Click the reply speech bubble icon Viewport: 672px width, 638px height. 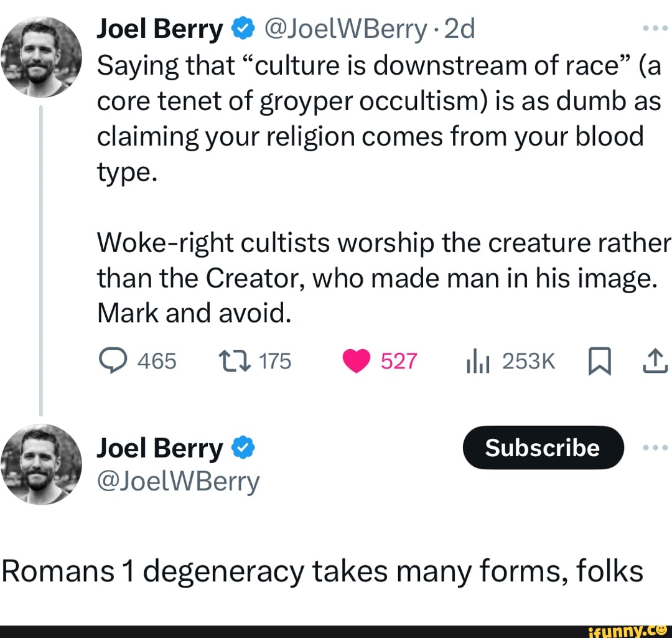click(111, 361)
